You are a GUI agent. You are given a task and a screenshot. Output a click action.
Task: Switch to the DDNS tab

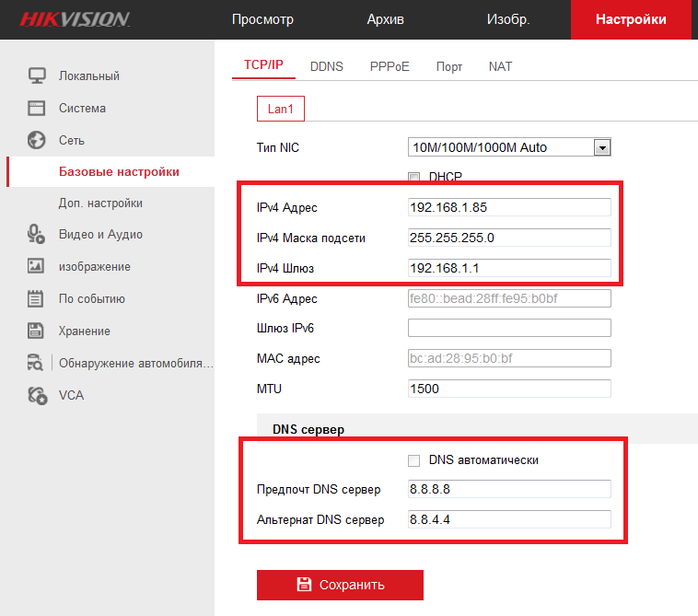pos(326,66)
